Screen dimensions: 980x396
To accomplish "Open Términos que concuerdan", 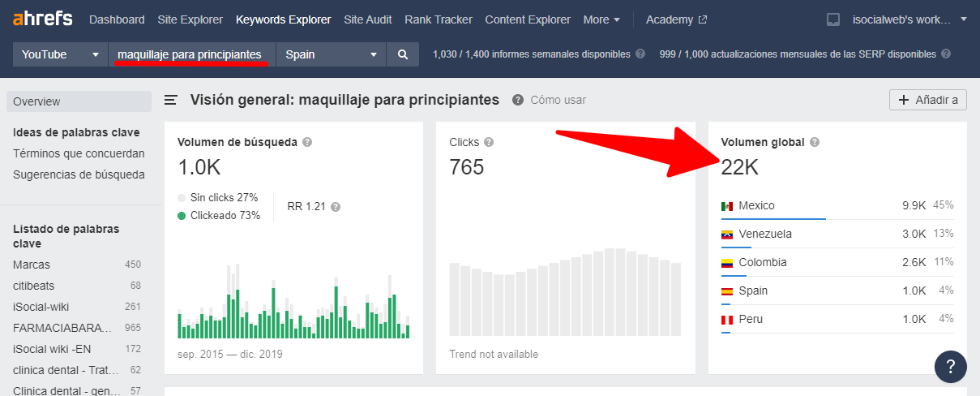I will [79, 153].
